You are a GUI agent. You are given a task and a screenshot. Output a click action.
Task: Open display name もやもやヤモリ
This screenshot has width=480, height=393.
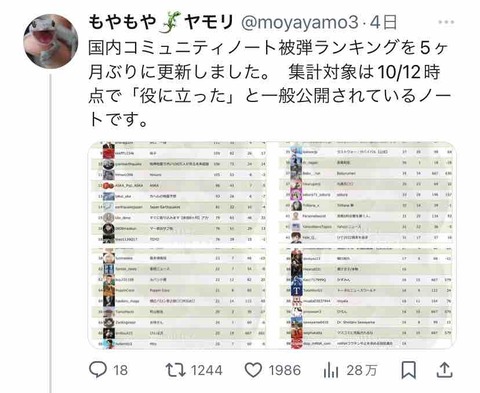tap(161, 23)
